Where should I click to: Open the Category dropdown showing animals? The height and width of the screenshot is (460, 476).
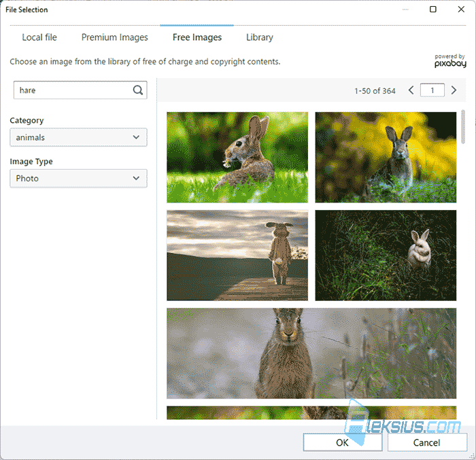(x=78, y=137)
